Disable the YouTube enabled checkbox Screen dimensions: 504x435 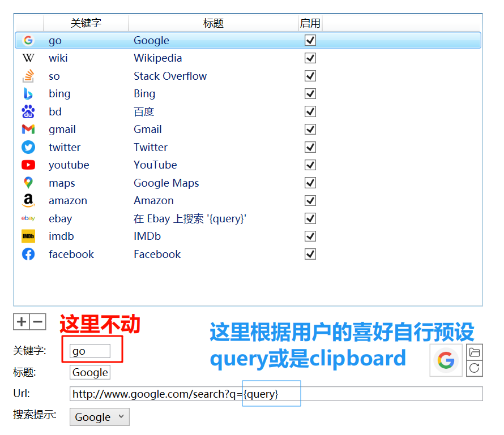click(310, 165)
